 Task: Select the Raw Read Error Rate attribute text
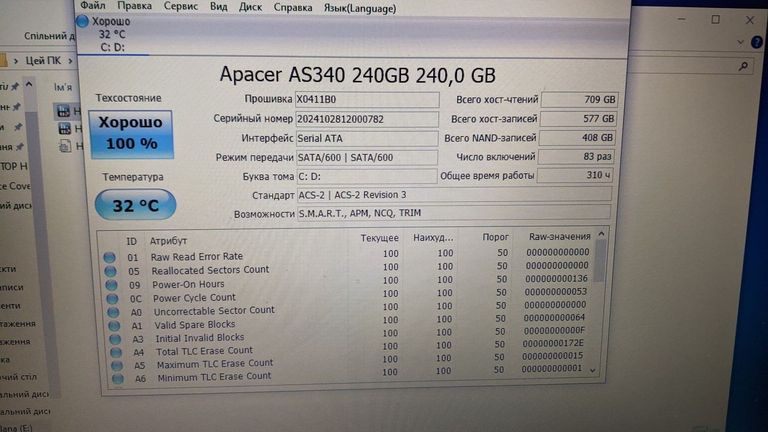(x=197, y=256)
